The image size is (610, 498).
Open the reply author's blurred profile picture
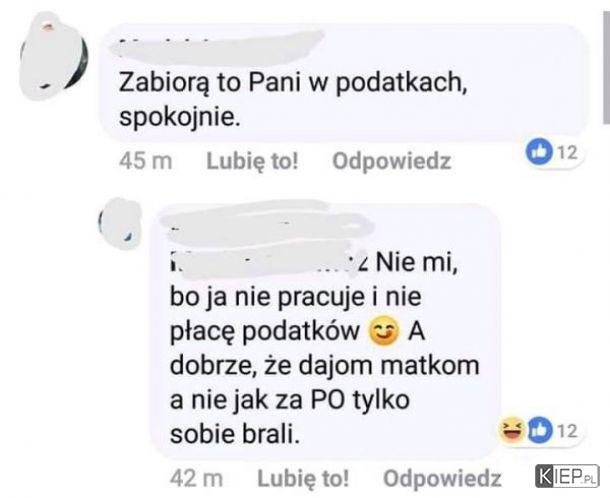121,224
